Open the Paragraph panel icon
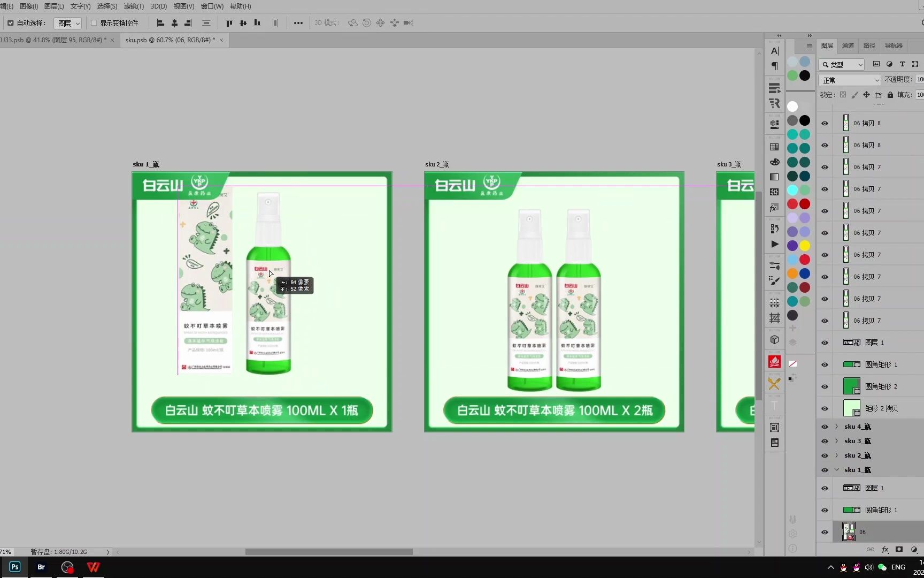This screenshot has height=578, width=924. (774, 66)
